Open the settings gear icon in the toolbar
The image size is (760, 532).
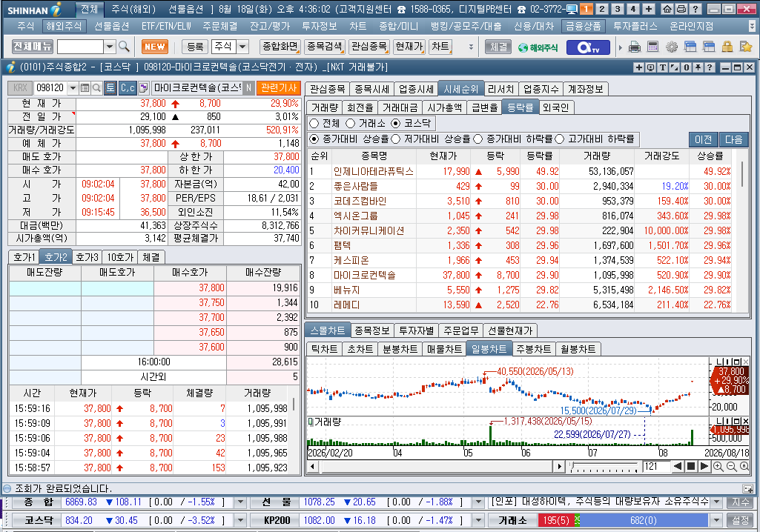click(x=671, y=47)
